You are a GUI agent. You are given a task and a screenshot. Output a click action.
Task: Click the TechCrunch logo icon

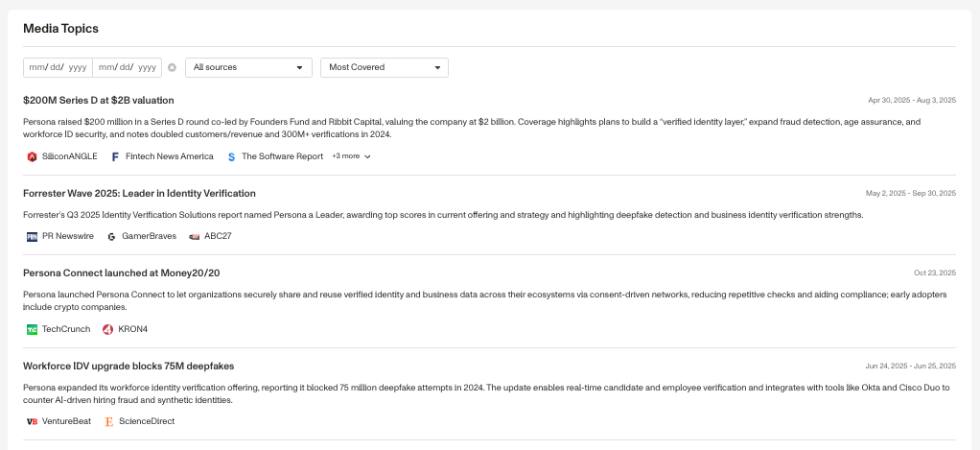point(33,329)
